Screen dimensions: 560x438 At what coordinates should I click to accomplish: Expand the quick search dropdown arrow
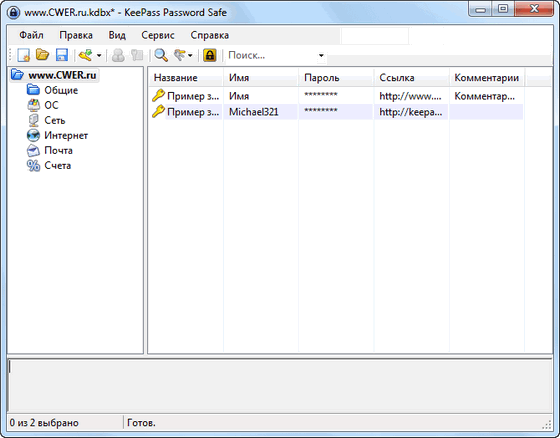pos(321,55)
